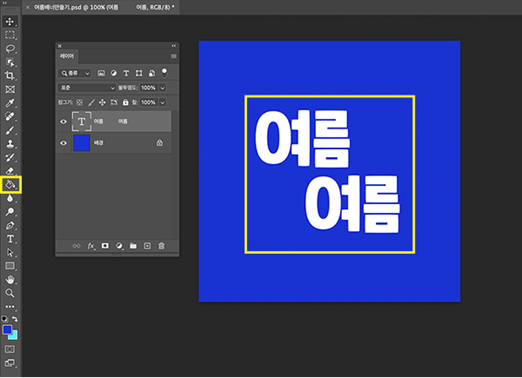The height and width of the screenshot is (378, 522).
Task: Toggle lock position
Action: pyautogui.click(x=102, y=102)
